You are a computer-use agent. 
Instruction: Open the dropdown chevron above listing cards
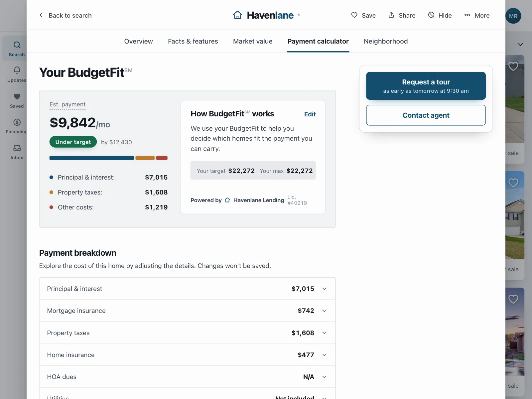pyautogui.click(x=520, y=45)
